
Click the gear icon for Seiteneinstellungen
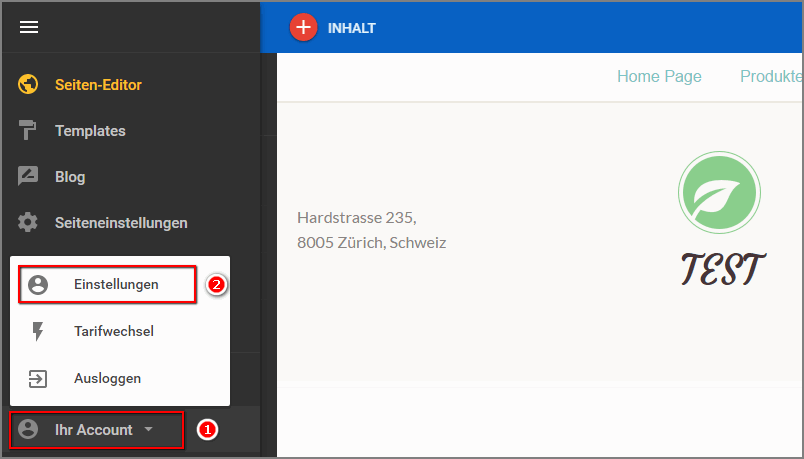pos(29,223)
